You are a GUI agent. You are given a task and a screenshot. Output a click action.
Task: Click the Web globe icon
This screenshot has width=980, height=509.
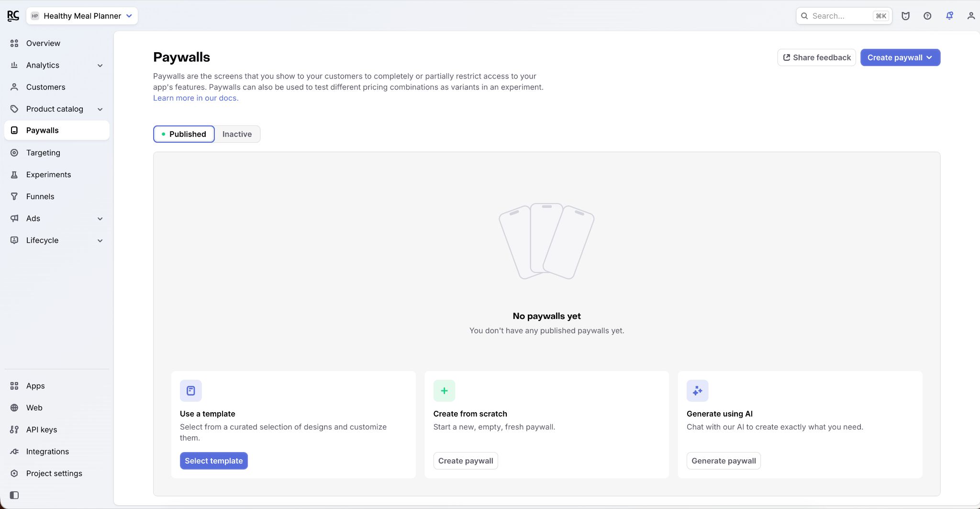14,408
